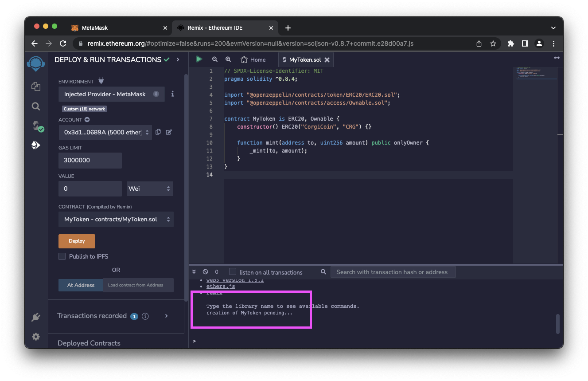Focus terminal transaction hash search field
The width and height of the screenshot is (588, 381).
pos(393,272)
